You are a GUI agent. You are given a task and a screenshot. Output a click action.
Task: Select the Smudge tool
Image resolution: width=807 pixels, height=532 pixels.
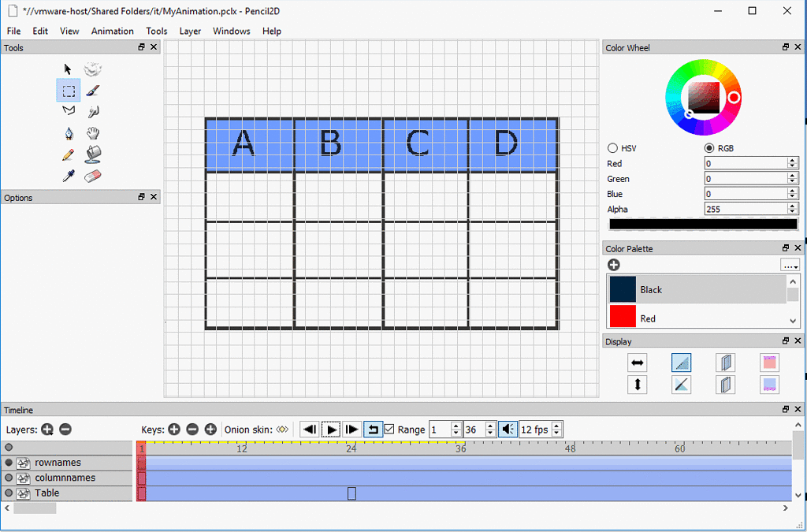coord(93,111)
